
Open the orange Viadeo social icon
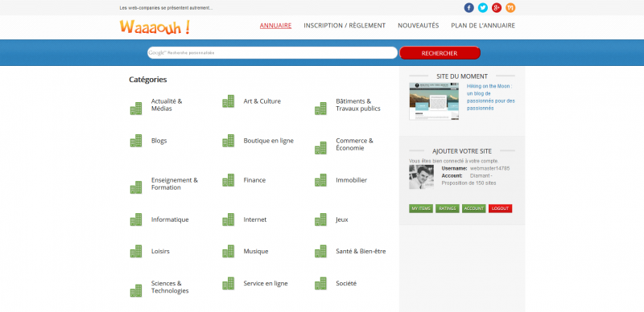pyautogui.click(x=510, y=8)
